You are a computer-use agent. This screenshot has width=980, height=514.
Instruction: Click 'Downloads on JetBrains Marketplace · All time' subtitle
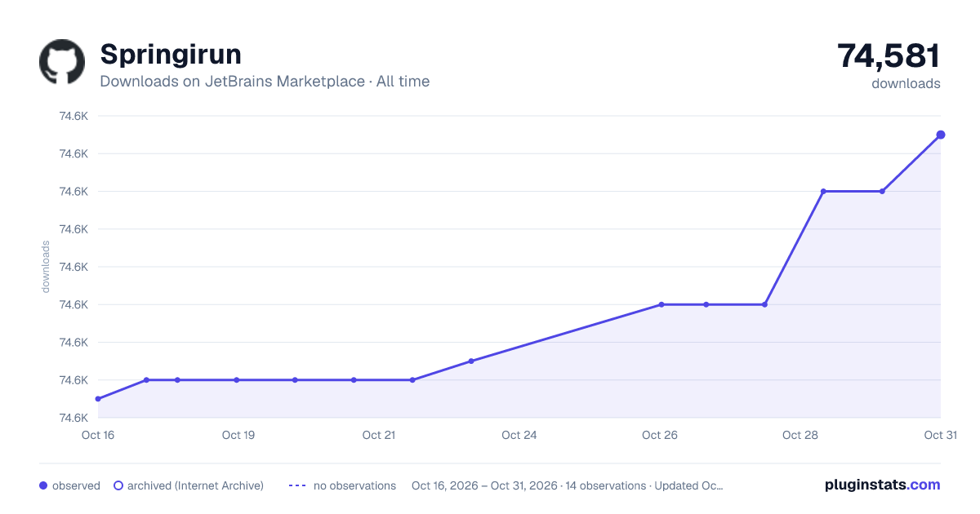click(265, 82)
